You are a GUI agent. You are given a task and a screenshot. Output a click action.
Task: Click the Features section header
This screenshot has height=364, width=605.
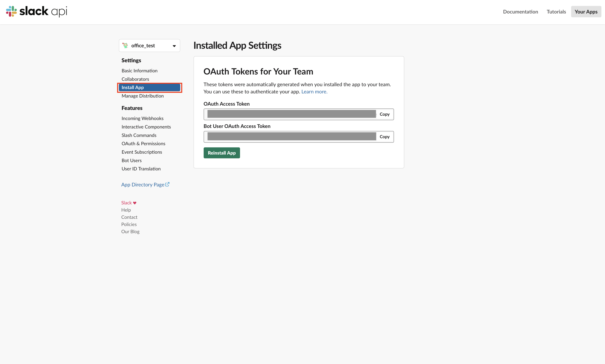pos(132,108)
